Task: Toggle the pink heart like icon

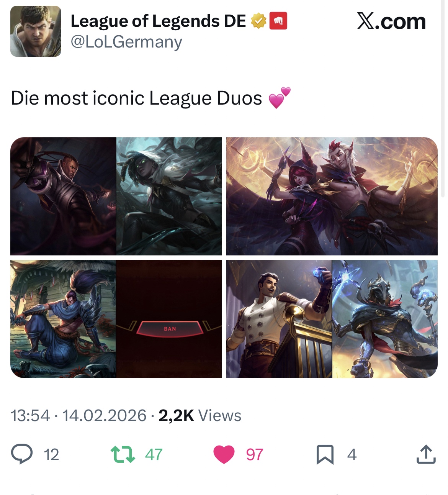Action: (224, 455)
